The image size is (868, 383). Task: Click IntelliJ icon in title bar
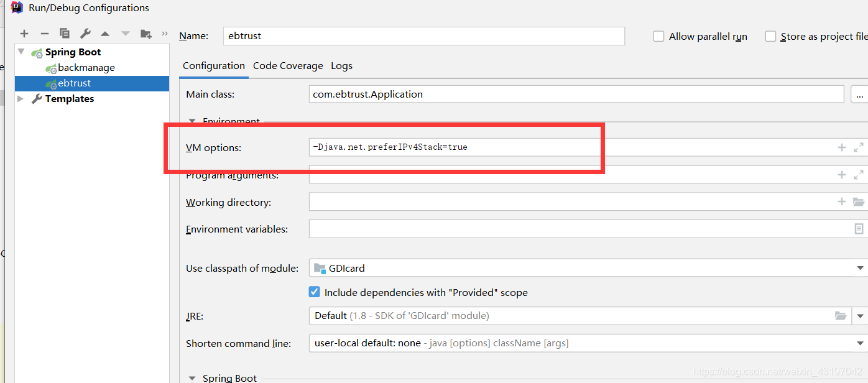tap(17, 8)
